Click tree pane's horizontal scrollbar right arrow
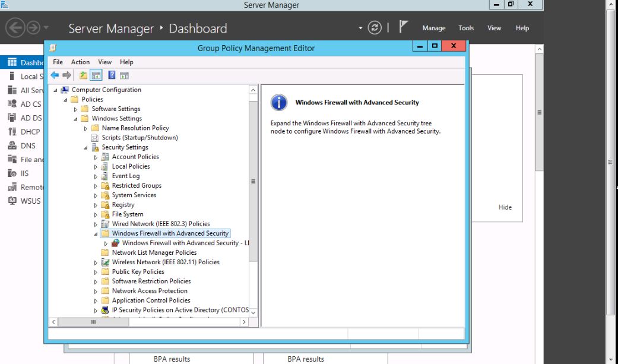The height and width of the screenshot is (364, 618). coord(244,322)
